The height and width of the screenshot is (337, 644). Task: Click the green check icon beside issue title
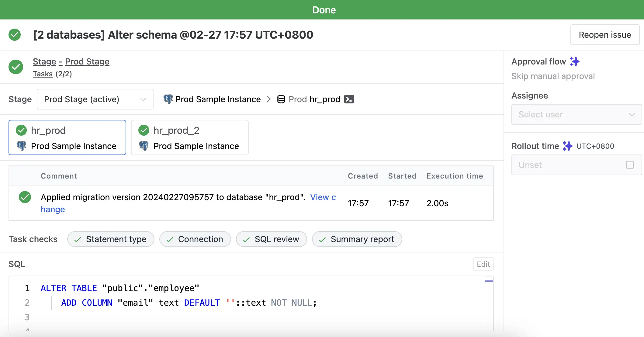(15, 35)
